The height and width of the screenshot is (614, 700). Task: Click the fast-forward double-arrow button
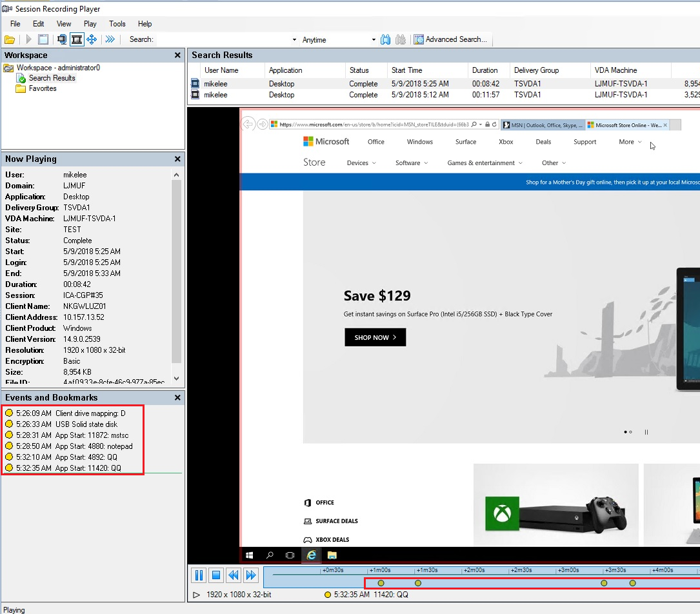tap(251, 575)
